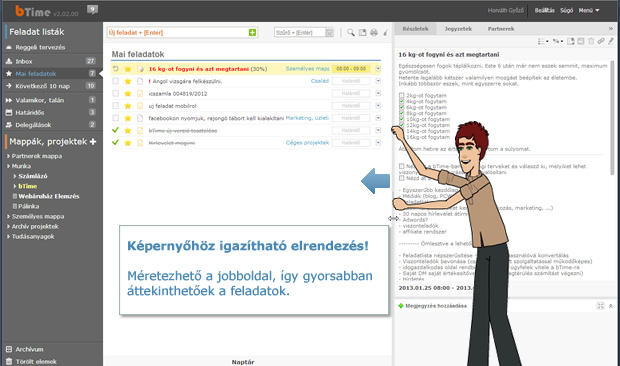Open percent dropdown in details toolbar
The height and width of the screenshot is (366, 620).
pos(558,41)
